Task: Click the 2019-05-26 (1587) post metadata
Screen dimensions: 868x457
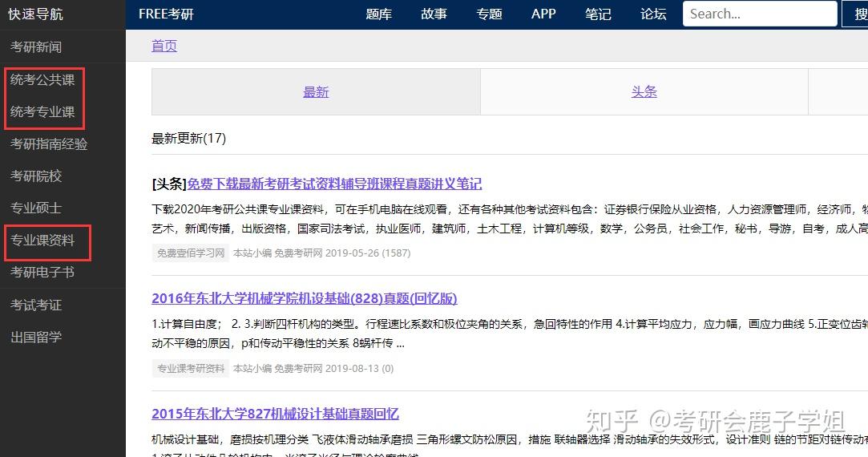Action: click(x=368, y=253)
